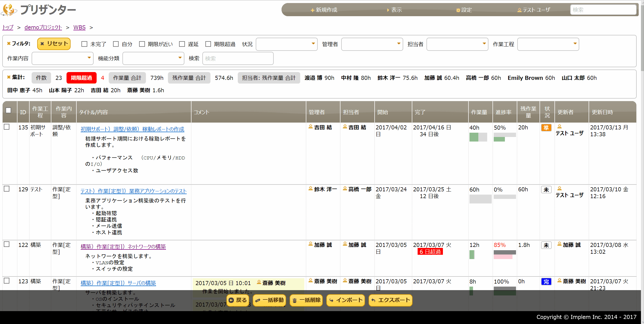
Task: Click 未 status icon in row 129
Action: point(546,190)
